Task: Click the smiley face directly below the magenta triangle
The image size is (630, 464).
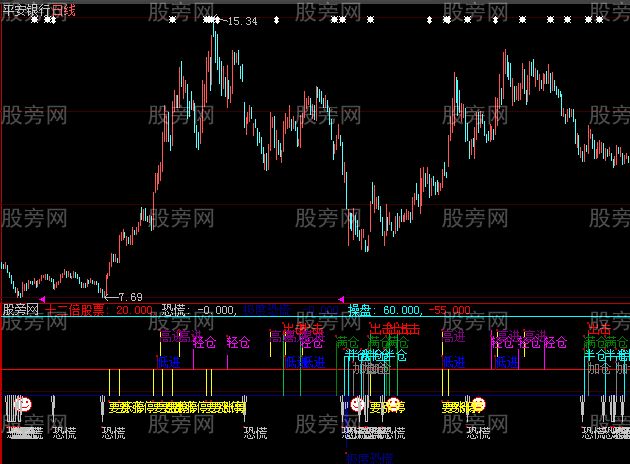Action: pos(355,405)
